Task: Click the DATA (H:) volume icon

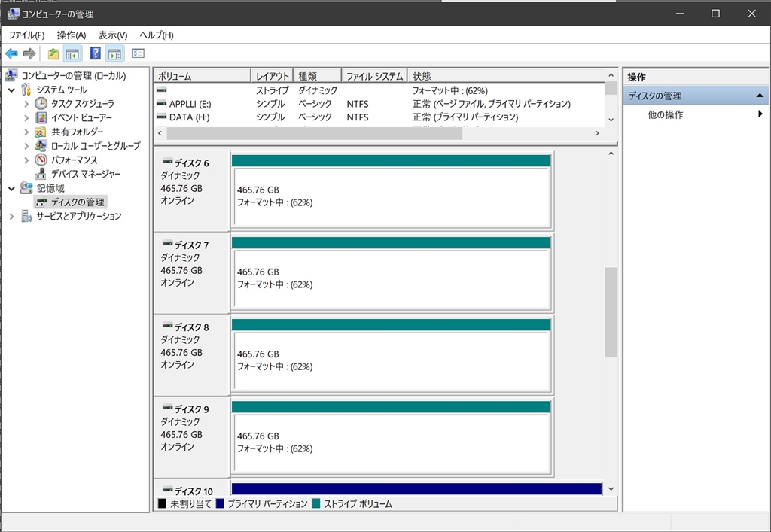Action: coord(161,117)
